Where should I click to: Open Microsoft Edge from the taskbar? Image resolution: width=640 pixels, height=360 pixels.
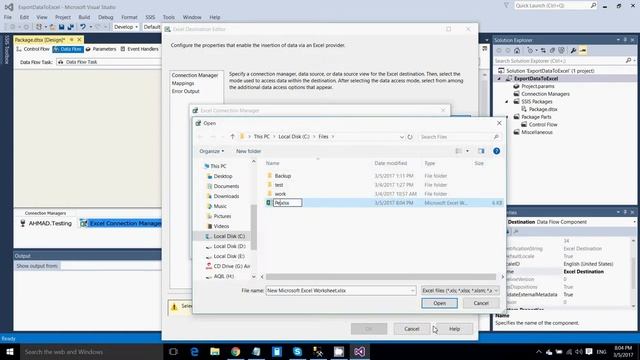click(194, 352)
